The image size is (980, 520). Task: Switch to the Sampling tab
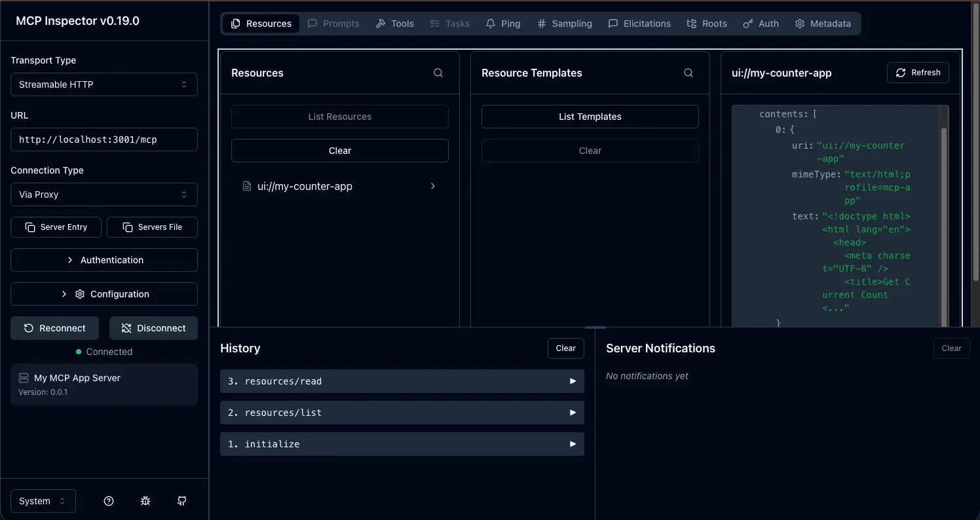[564, 24]
